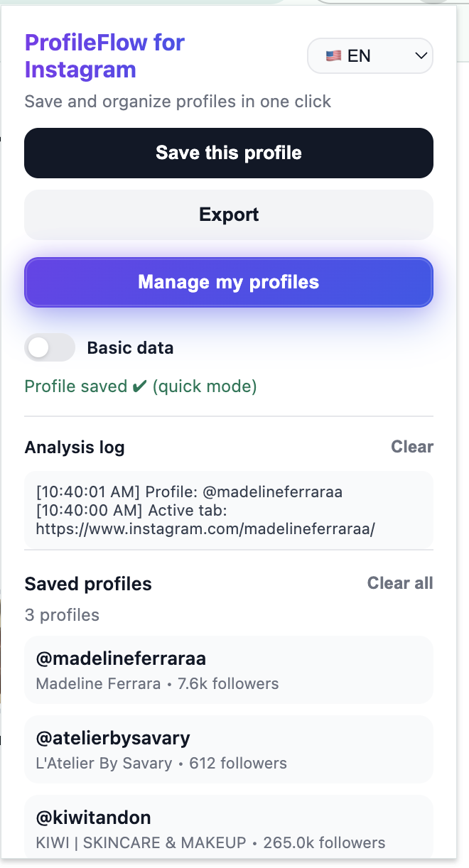Click the green checkmark next to Profile saved

tap(138, 386)
